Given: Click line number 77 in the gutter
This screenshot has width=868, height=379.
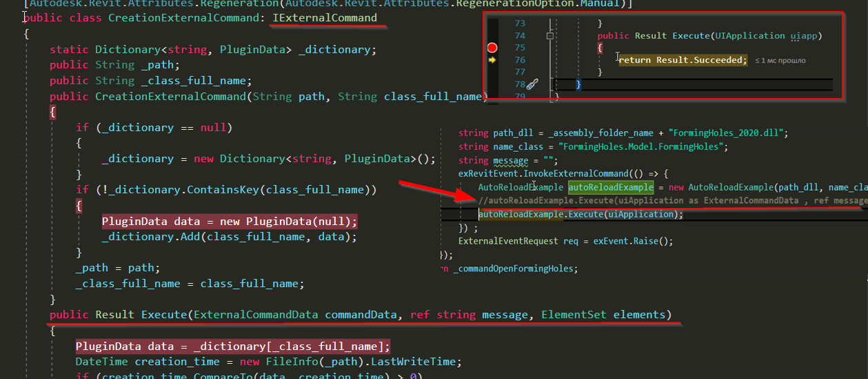Looking at the screenshot, I should pyautogui.click(x=520, y=72).
